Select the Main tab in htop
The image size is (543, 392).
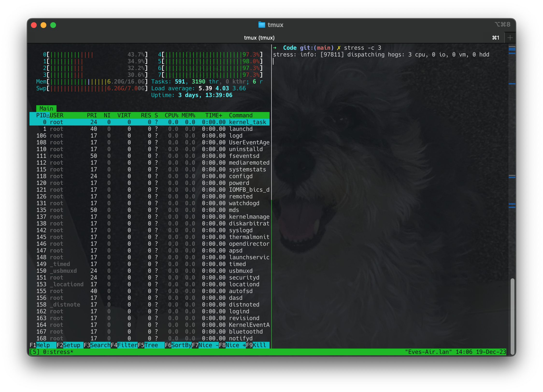[46, 108]
